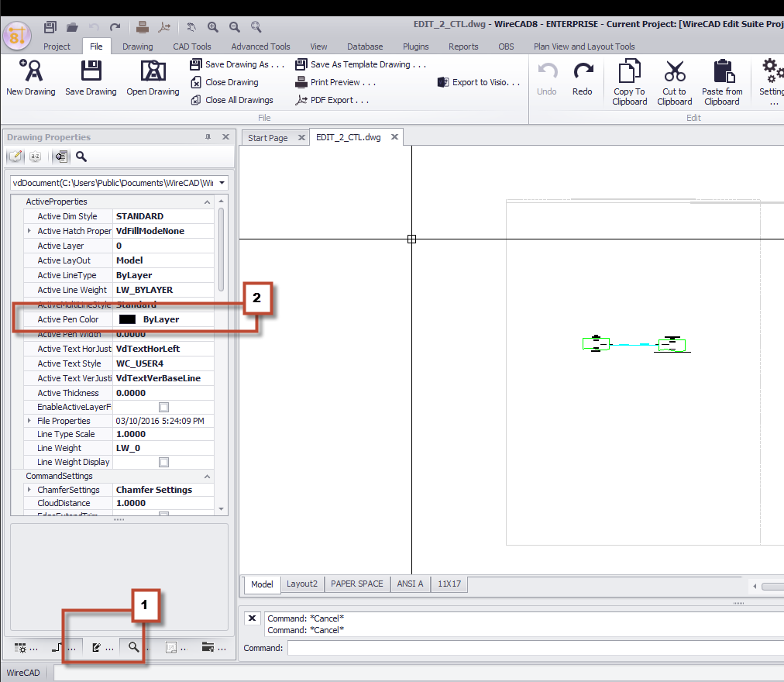Image resolution: width=784 pixels, height=682 pixels.
Task: Switch to the Drawing ribbon tab
Action: (137, 46)
